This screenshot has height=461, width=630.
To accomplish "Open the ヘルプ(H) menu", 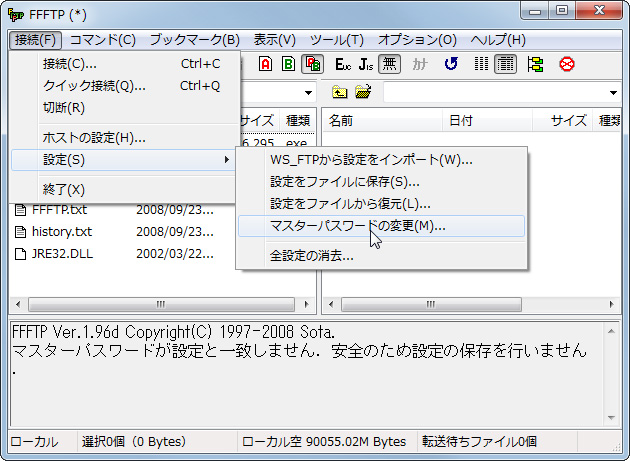I will pyautogui.click(x=498, y=40).
